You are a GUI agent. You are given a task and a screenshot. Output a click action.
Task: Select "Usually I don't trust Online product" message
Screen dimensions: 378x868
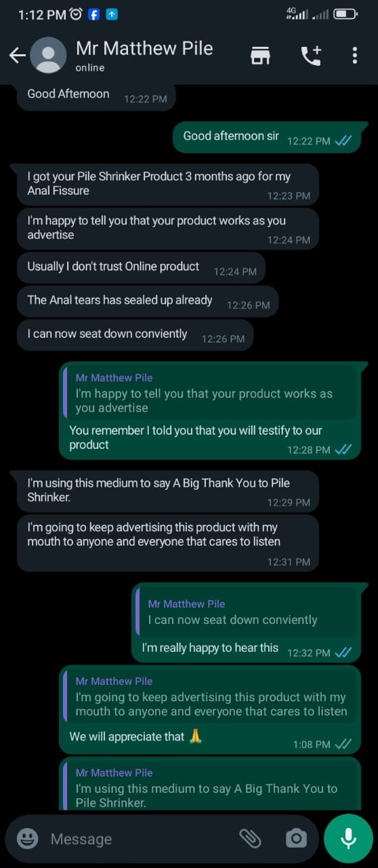click(x=141, y=268)
